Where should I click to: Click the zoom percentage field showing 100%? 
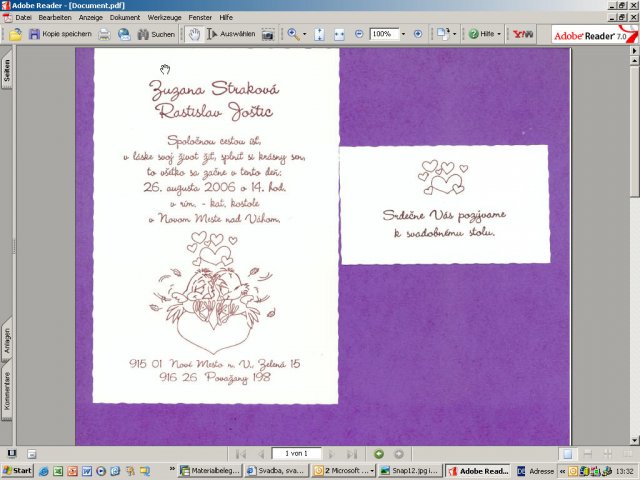382,33
